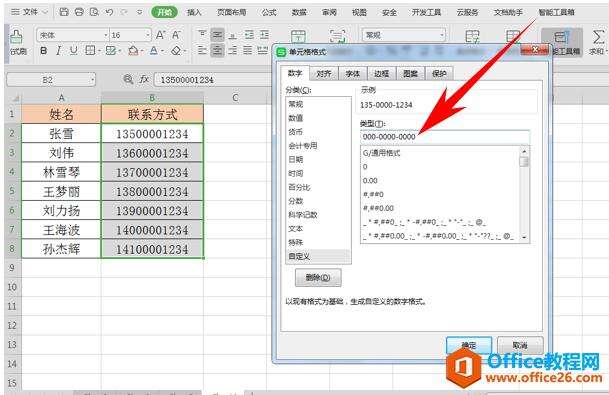Choose 货币 in the category list
The width and height of the screenshot is (609, 395).
[x=318, y=132]
